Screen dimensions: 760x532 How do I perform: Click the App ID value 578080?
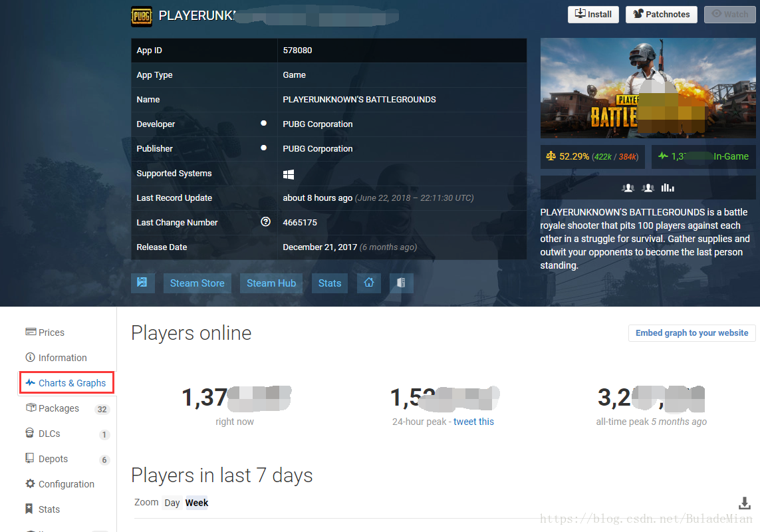(298, 50)
